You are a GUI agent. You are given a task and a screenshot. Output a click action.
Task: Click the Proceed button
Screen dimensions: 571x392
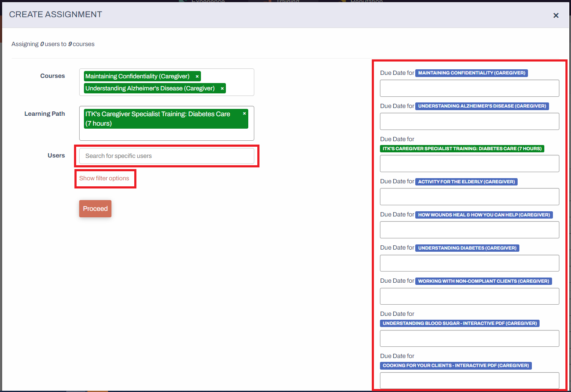coord(95,209)
